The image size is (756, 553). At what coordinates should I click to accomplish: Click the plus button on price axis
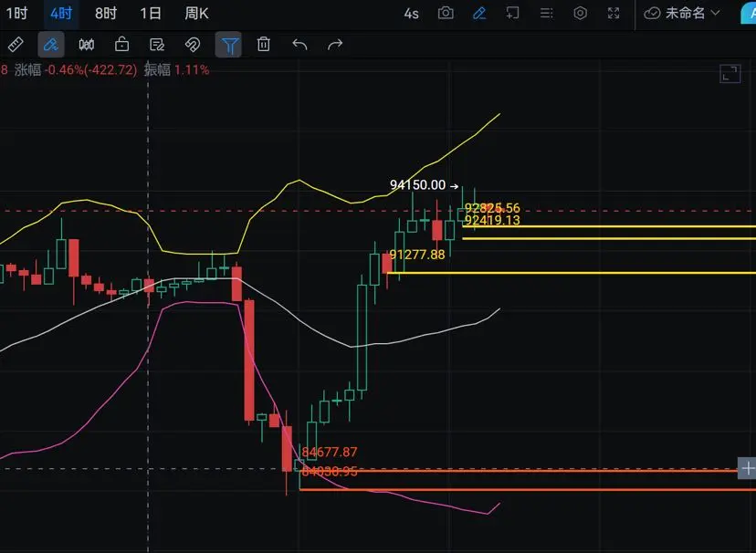[747, 468]
